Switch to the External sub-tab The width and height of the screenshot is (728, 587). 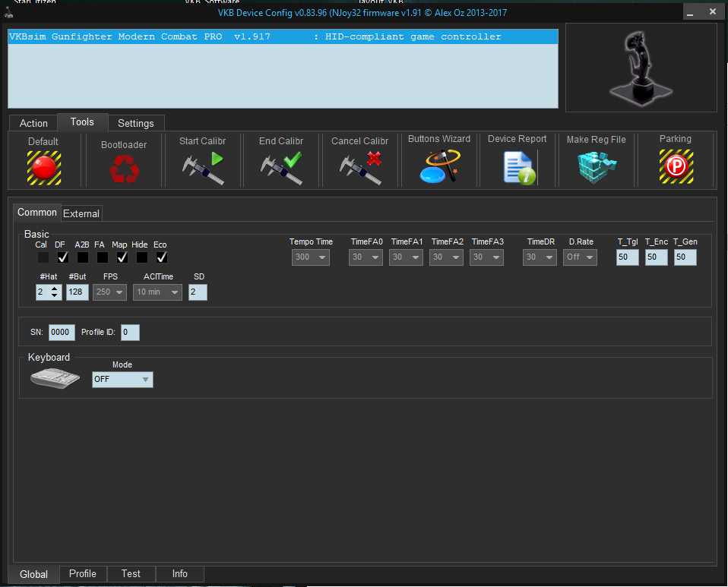pos(81,213)
